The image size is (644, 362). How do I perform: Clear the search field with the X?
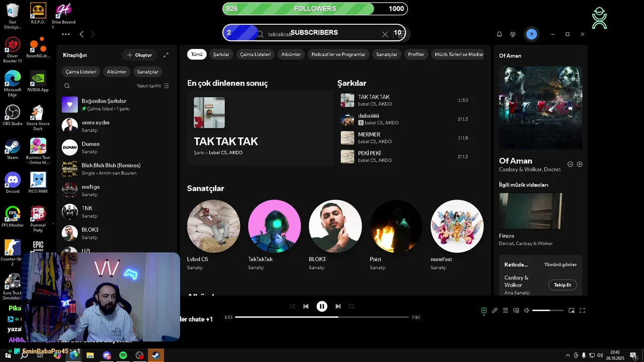385,34
